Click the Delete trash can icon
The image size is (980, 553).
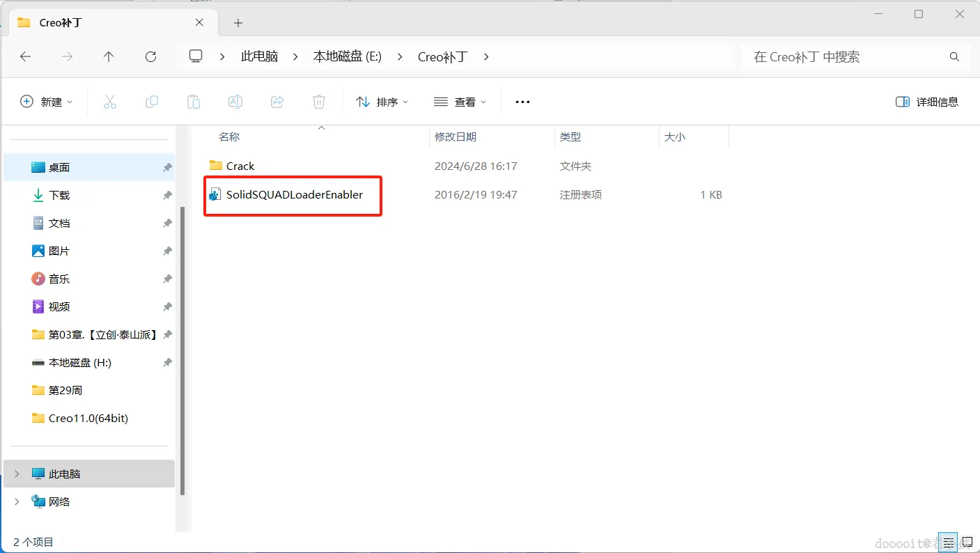click(x=319, y=102)
